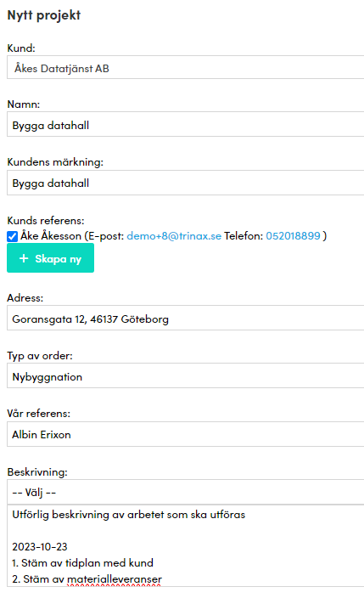Image resolution: width=364 pixels, height=598 pixels.
Task: Focus the Namn input field
Action: pyautogui.click(x=186, y=124)
